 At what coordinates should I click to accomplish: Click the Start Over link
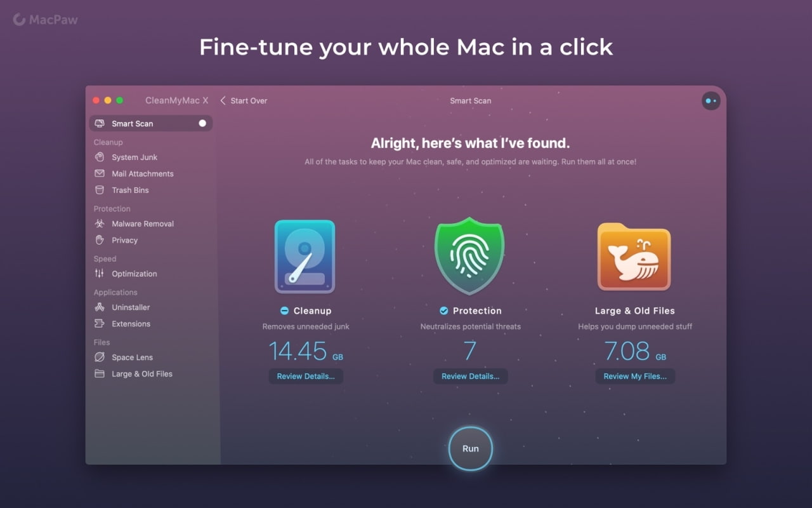(x=249, y=100)
